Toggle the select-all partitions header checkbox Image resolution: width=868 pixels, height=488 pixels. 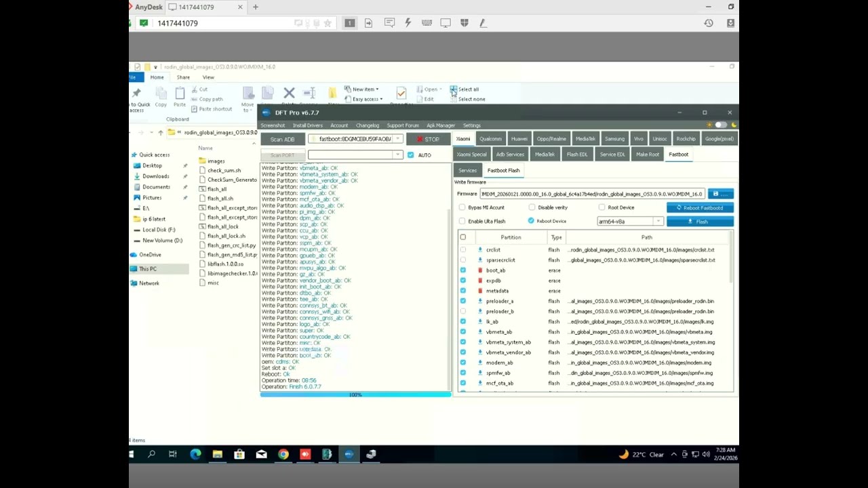463,237
